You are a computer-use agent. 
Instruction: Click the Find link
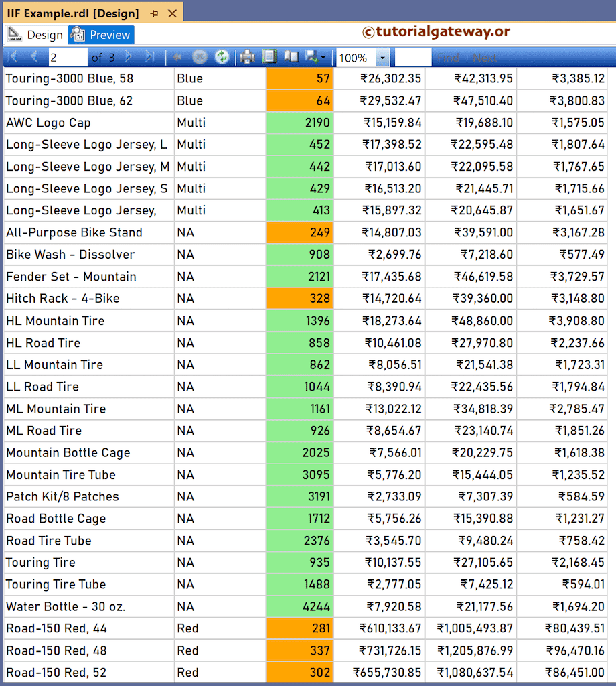[x=448, y=56]
